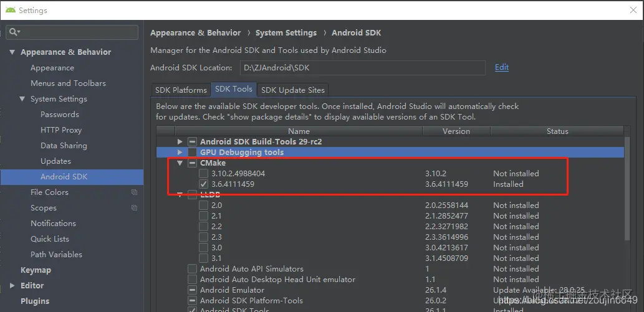Check the LLDB 2.0 checkbox

203,206
